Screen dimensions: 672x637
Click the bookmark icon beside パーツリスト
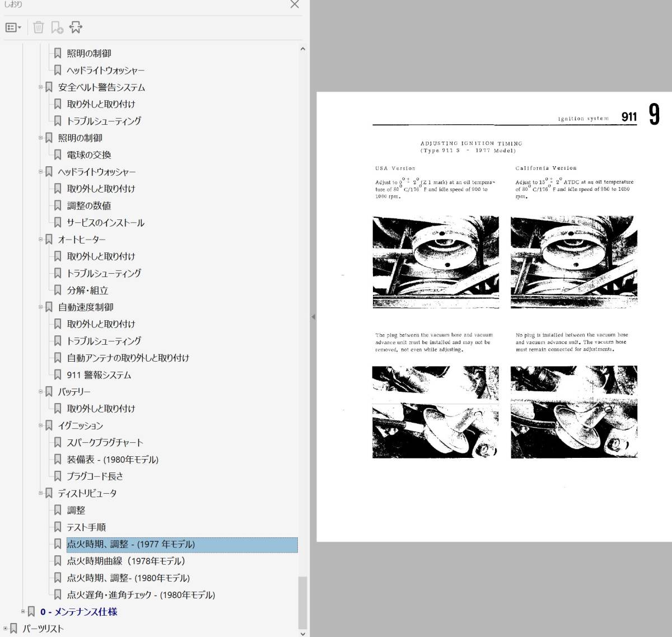click(x=13, y=629)
